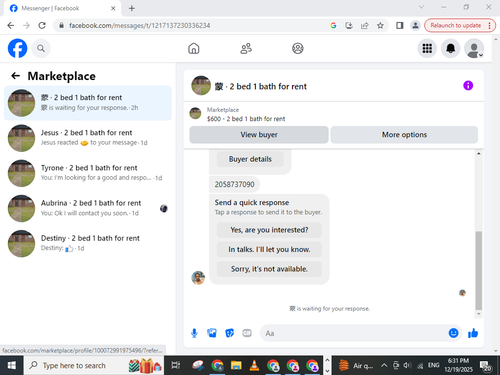The width and height of the screenshot is (500, 375).
Task: Open the Windows Start menu
Action: click(12, 365)
